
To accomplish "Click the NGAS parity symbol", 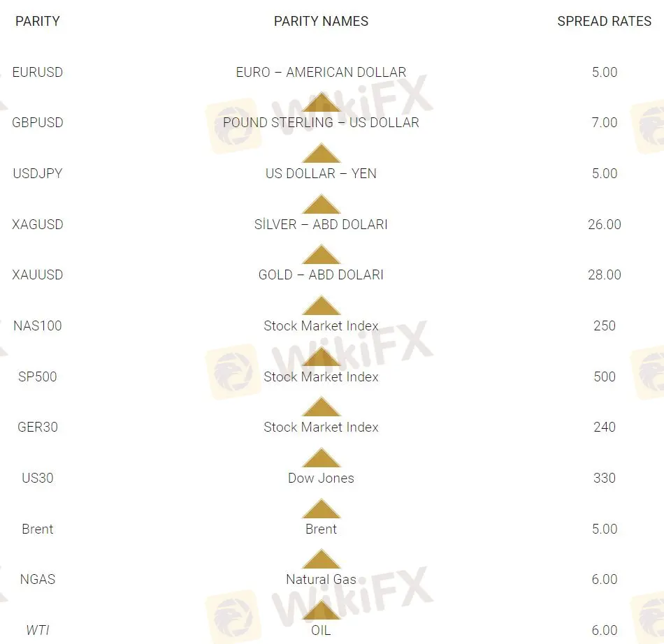I will point(38,579).
